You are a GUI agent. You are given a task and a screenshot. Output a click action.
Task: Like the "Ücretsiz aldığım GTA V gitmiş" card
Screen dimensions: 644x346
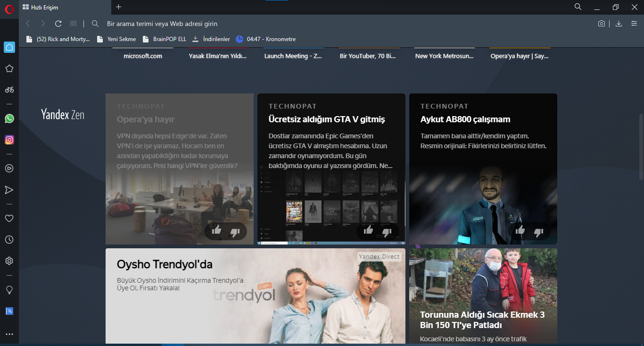pyautogui.click(x=368, y=231)
